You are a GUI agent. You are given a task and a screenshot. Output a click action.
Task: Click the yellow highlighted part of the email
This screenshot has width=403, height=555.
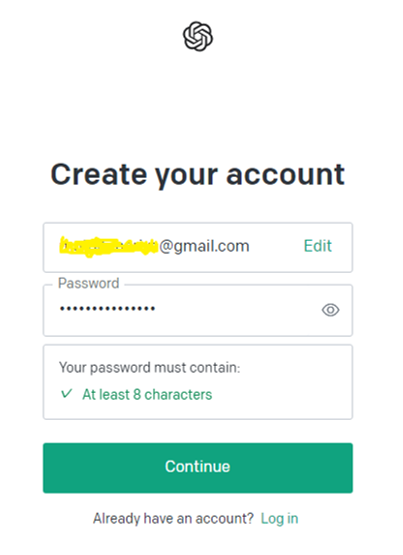point(108,246)
